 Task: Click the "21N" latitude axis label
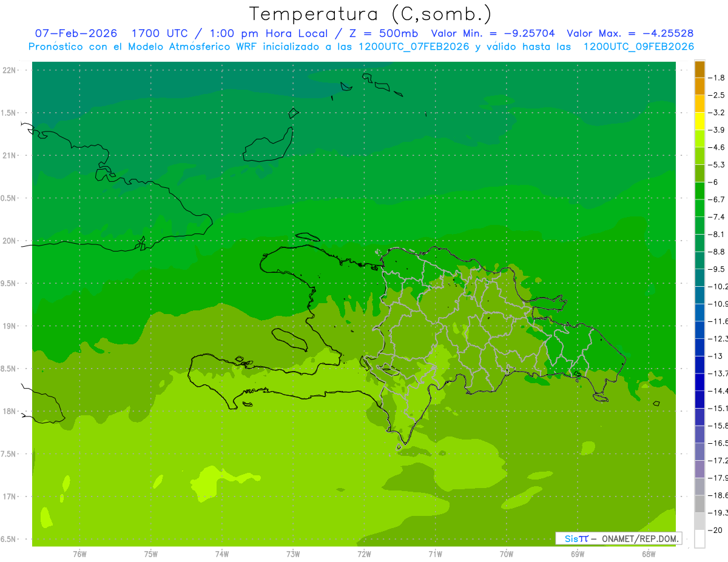(9, 156)
